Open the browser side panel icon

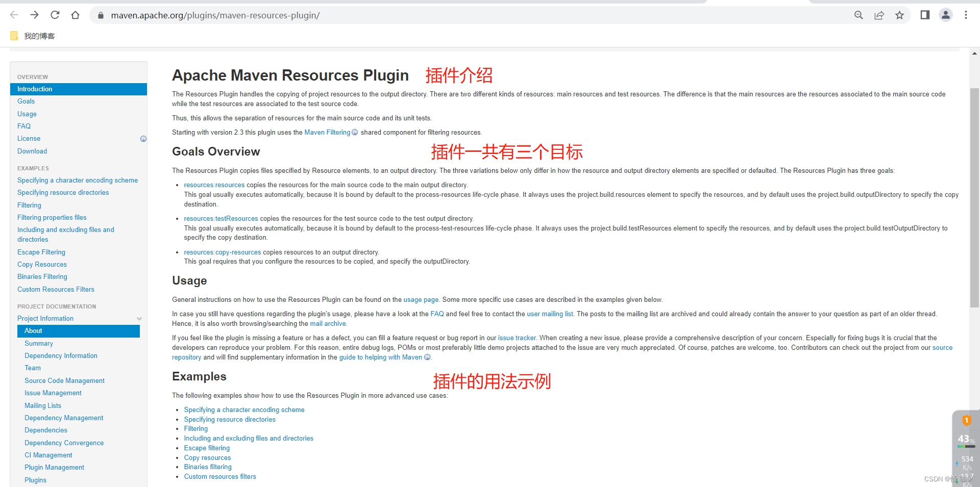tap(925, 15)
